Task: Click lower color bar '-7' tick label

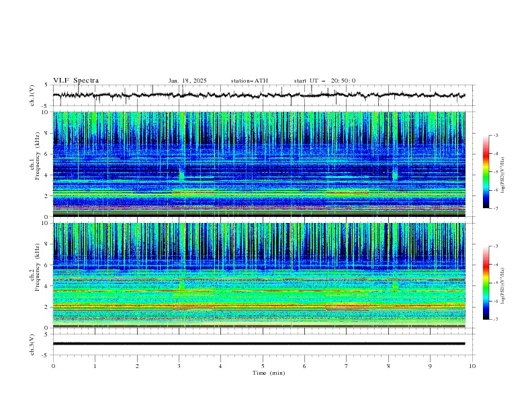Action: (495, 319)
